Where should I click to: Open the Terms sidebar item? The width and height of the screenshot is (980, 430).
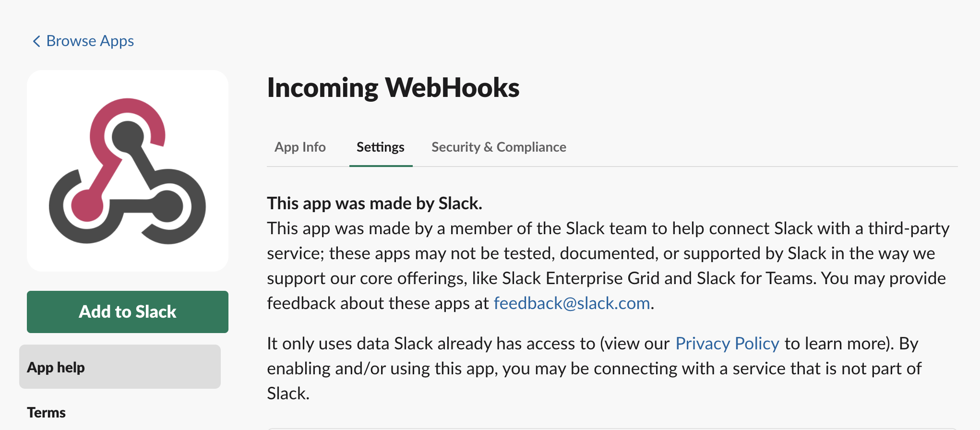click(46, 413)
